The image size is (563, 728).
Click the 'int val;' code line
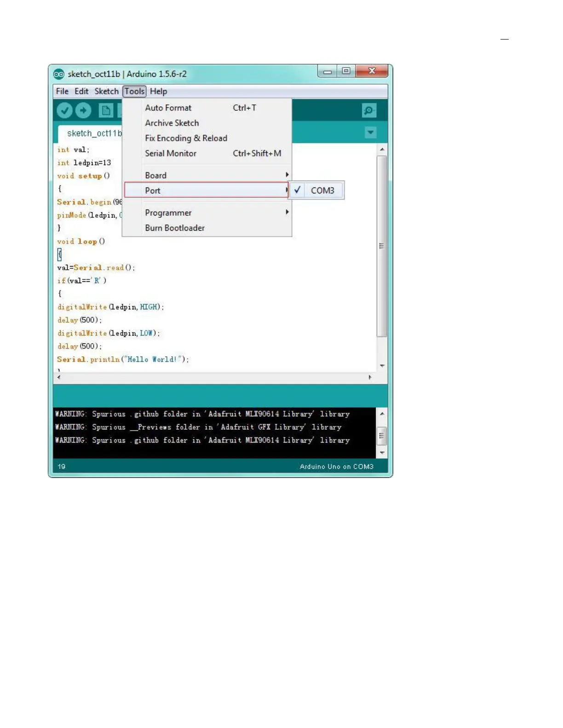(73, 150)
